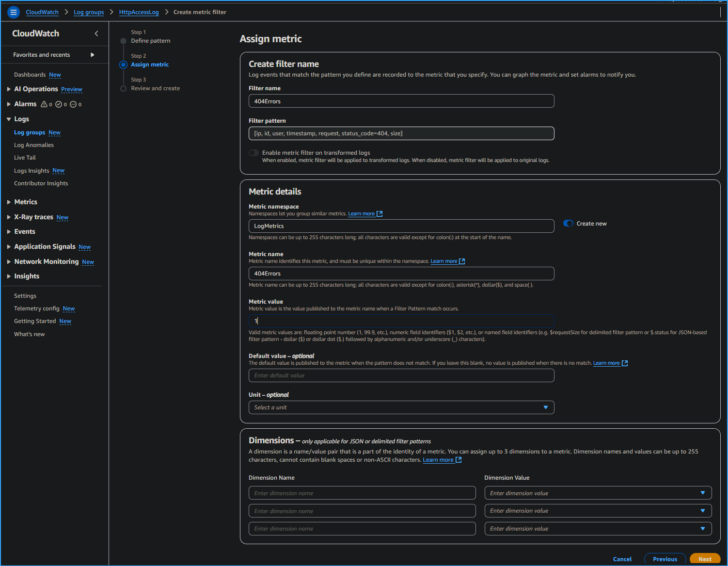The height and width of the screenshot is (566, 728).
Task: Click the OK checkmark alarm status icon
Action: (x=59, y=104)
